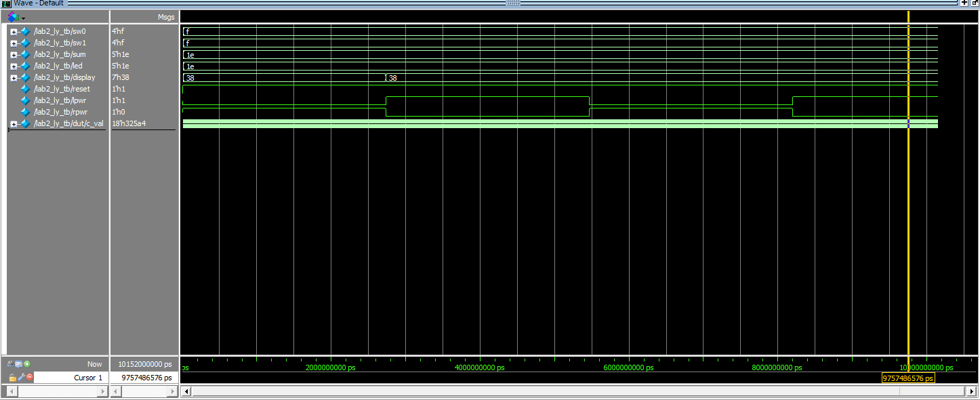Toggle the lock on Cursor 1
Screen dimensions: 980x400
[x=12, y=377]
